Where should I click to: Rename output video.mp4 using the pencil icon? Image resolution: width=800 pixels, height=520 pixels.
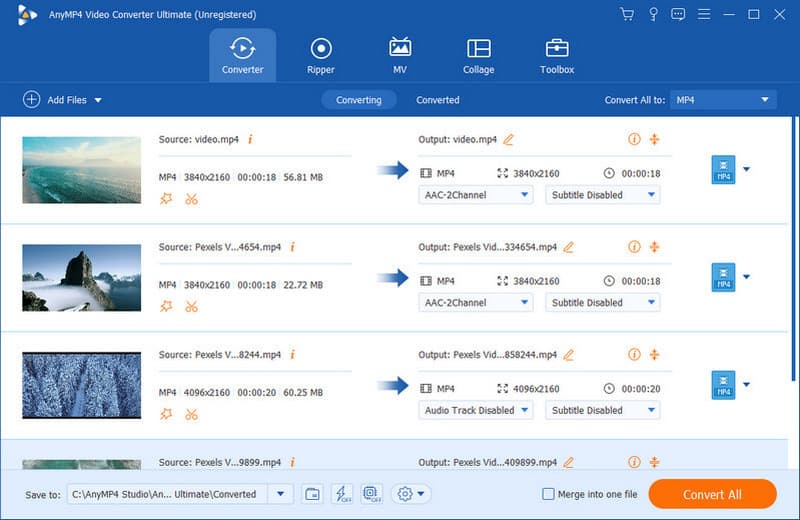[508, 140]
